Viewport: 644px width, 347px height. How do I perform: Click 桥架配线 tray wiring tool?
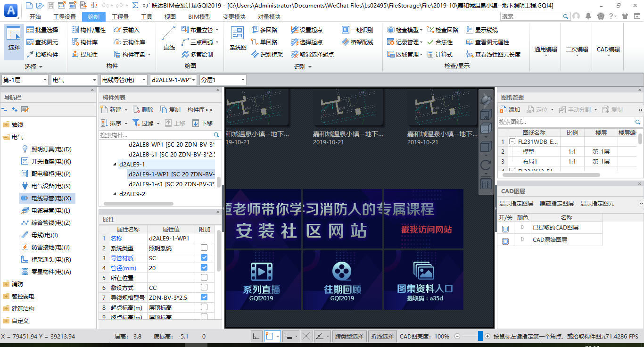(x=357, y=42)
